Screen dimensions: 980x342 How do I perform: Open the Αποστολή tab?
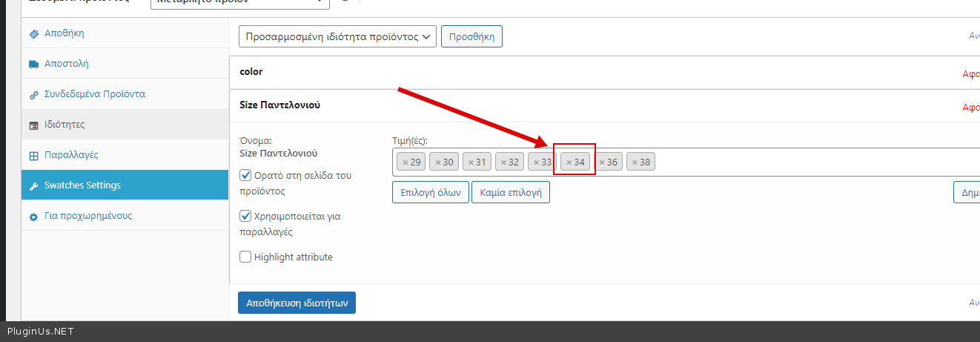[125, 64]
